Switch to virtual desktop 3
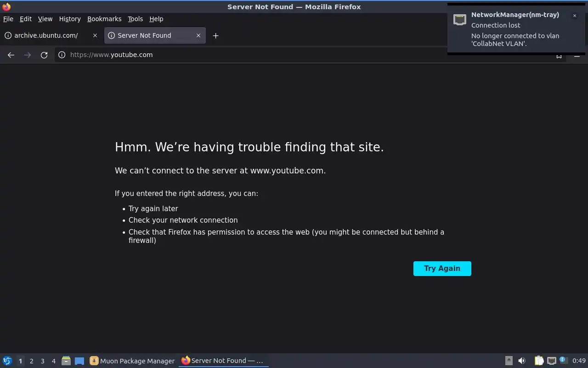This screenshot has height=368, width=588. 43,361
